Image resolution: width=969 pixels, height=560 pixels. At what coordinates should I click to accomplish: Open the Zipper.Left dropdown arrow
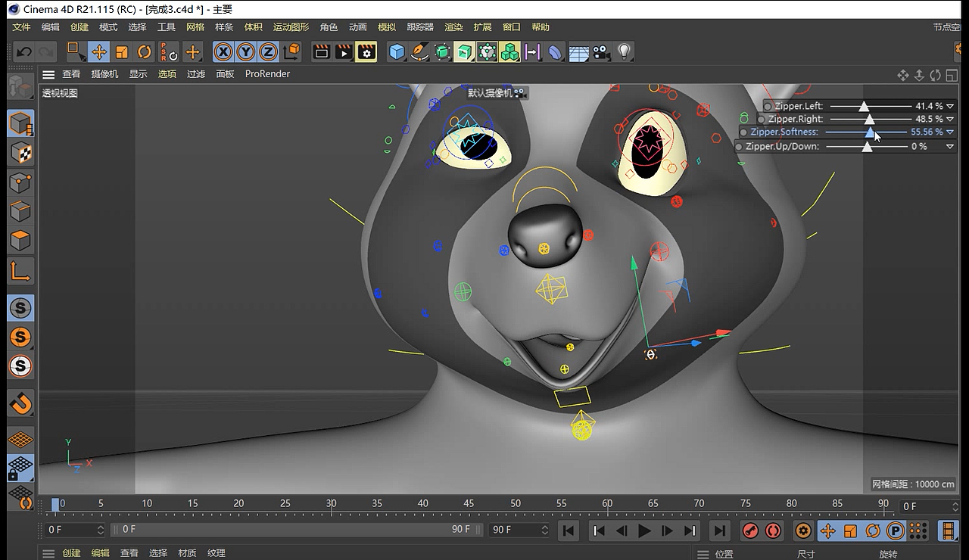[950, 107]
